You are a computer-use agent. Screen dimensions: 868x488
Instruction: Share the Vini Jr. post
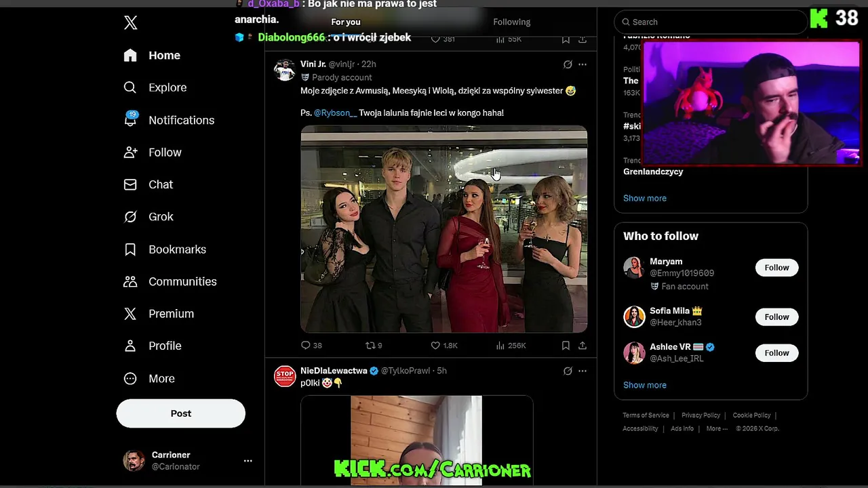click(583, 346)
